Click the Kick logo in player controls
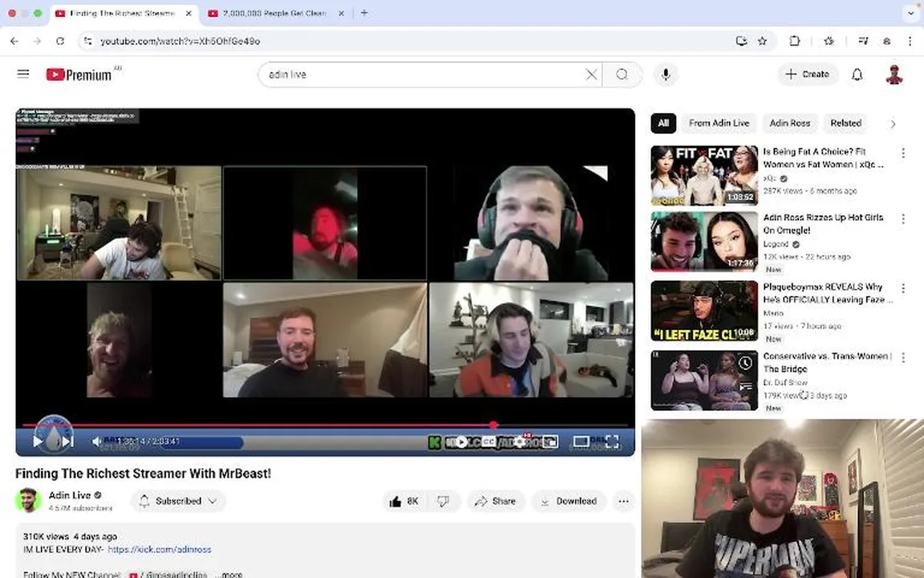The height and width of the screenshot is (578, 924). point(434,442)
